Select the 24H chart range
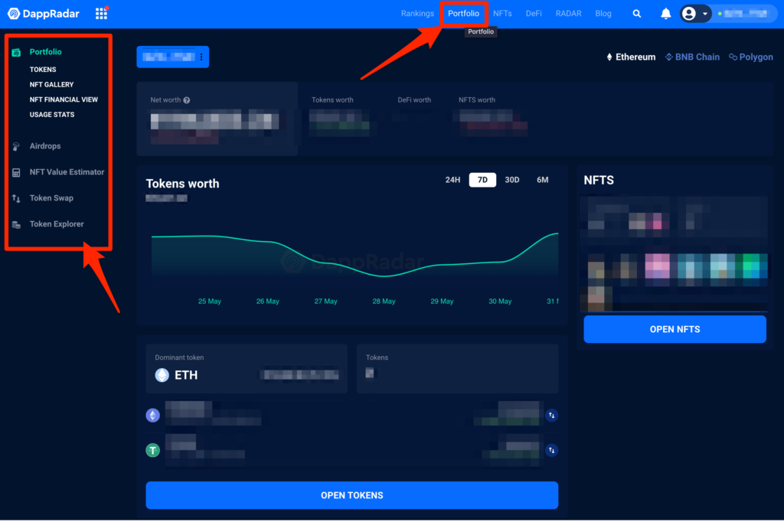This screenshot has width=784, height=532. (x=452, y=180)
